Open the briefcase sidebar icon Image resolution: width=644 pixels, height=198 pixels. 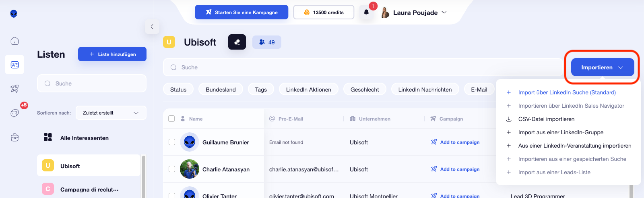14,138
